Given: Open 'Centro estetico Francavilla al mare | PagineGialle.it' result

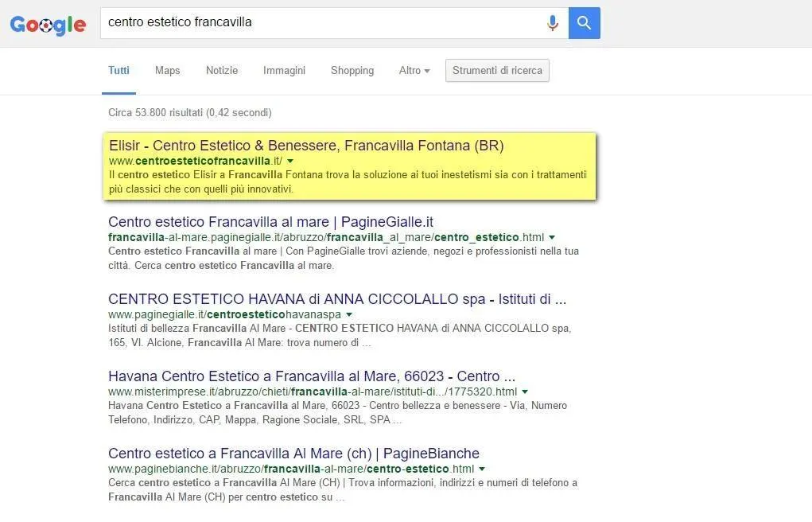Looking at the screenshot, I should coord(270,222).
